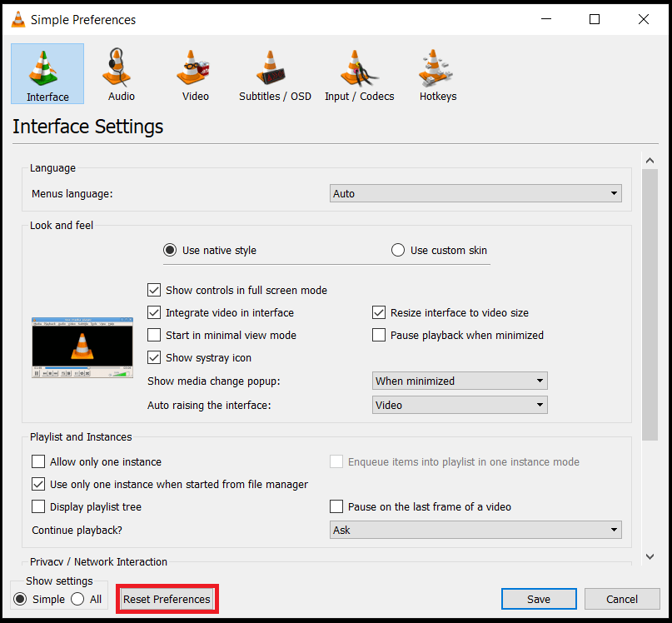Click the scrollbar down arrow
Viewport: 672px width, 623px height.
point(650,556)
